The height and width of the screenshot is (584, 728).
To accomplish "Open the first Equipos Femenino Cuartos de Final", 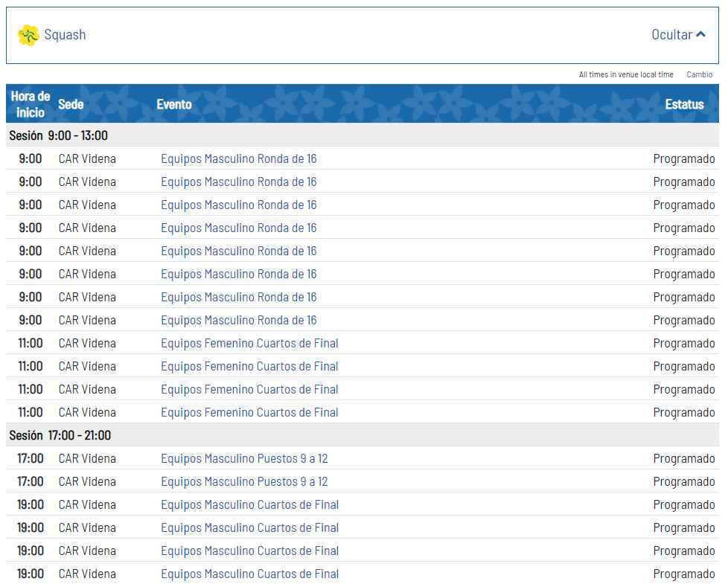I will (249, 343).
